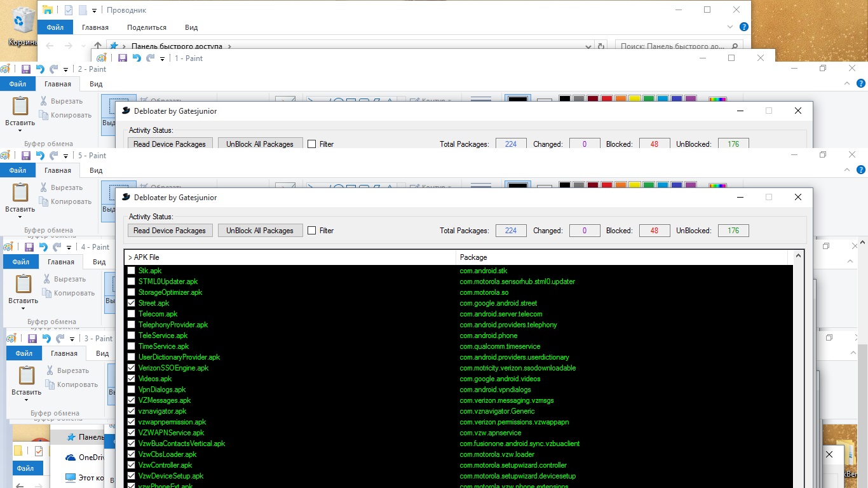868x488 pixels.
Task: Click the Undo arrow in 5 - Paint
Action: 41,155
